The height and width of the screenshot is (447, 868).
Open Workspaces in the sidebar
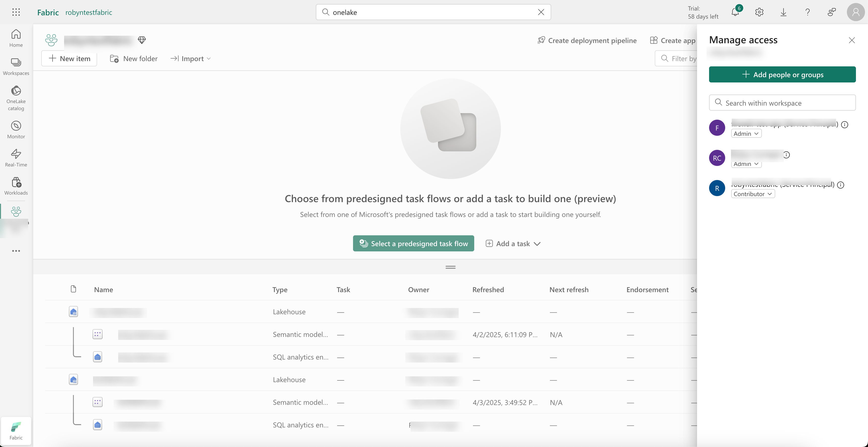pos(16,66)
